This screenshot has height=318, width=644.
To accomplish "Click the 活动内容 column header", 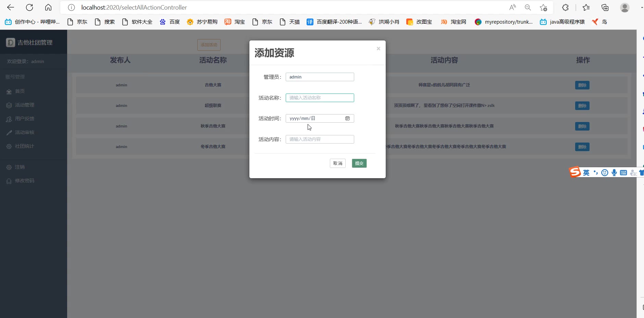I will 444,60.
